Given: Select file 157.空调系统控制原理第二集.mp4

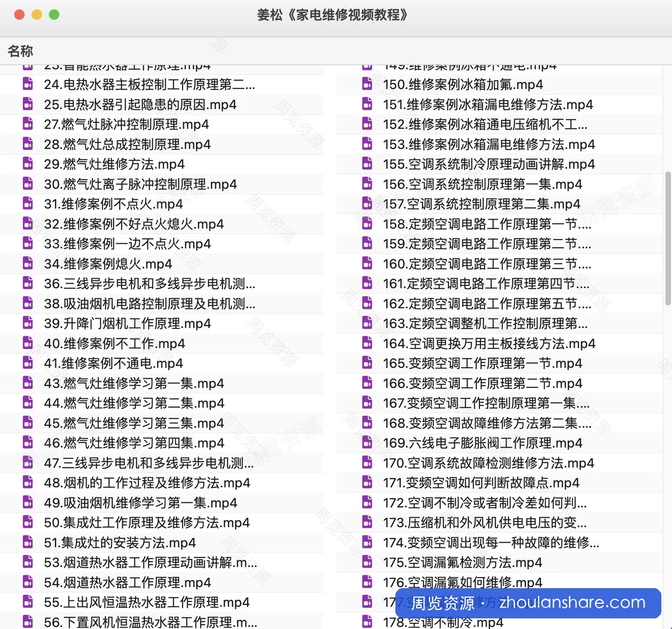Looking at the screenshot, I should [x=482, y=204].
